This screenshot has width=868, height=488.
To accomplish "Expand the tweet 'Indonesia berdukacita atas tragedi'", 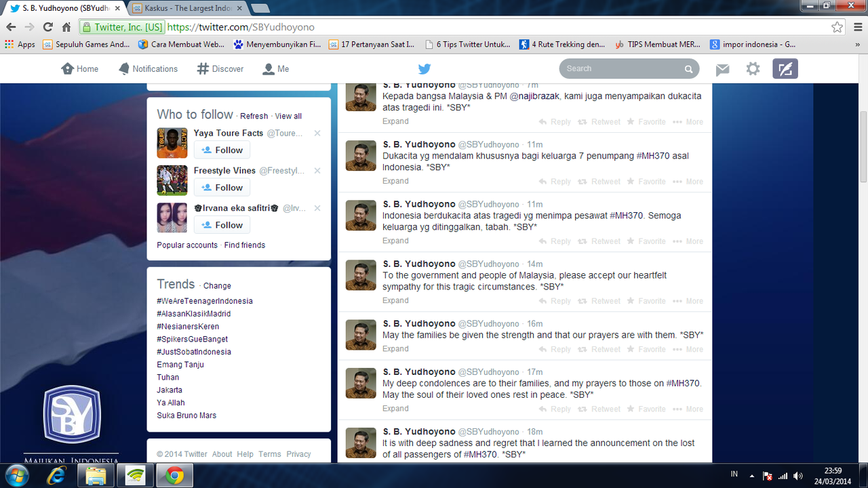I will click(x=395, y=241).
